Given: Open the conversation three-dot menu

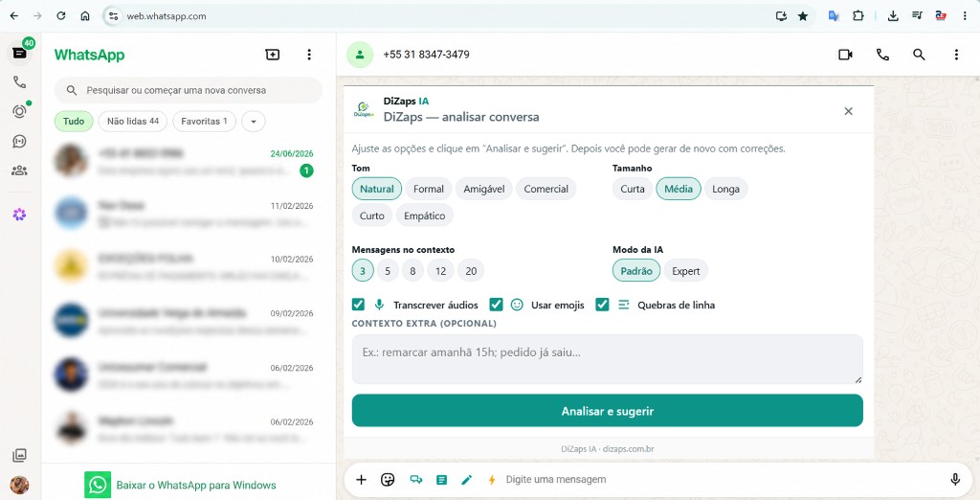Looking at the screenshot, I should pyautogui.click(x=956, y=55).
